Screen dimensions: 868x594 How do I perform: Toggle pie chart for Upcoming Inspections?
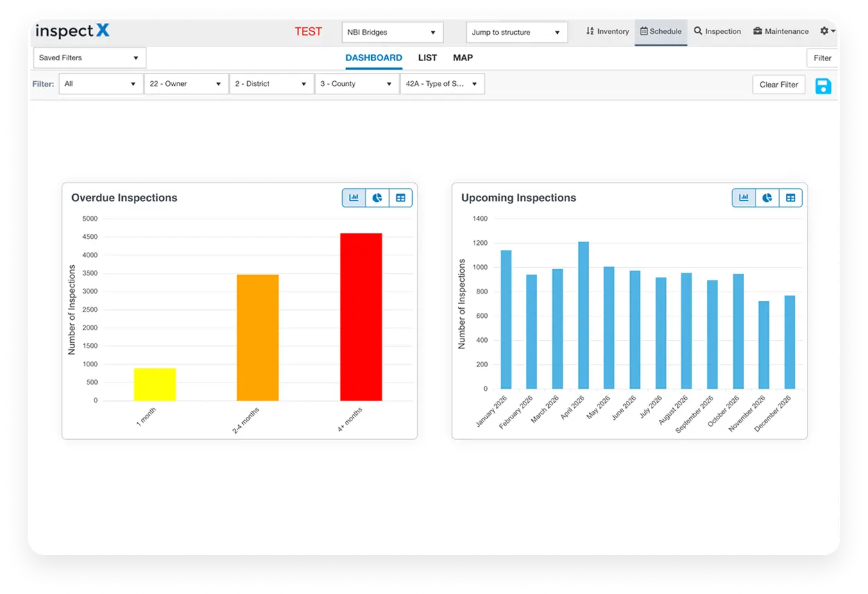pos(767,198)
